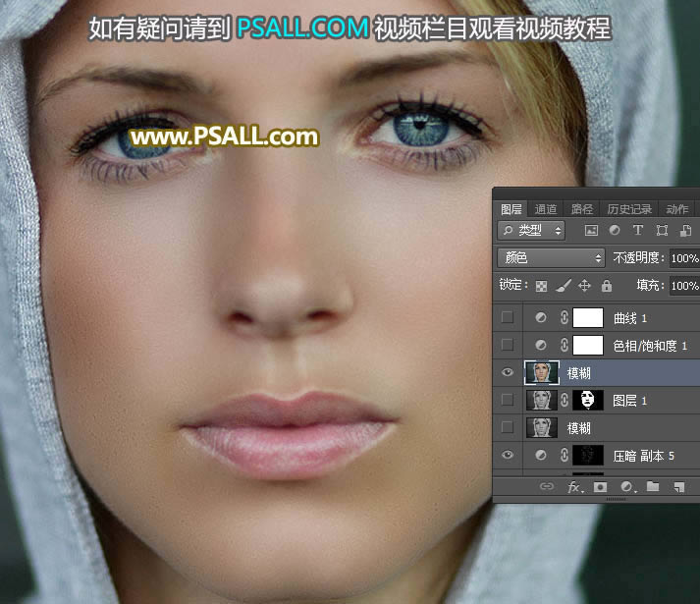Click the adjustment layer filter icon
The width and height of the screenshot is (700, 604).
tap(615, 231)
